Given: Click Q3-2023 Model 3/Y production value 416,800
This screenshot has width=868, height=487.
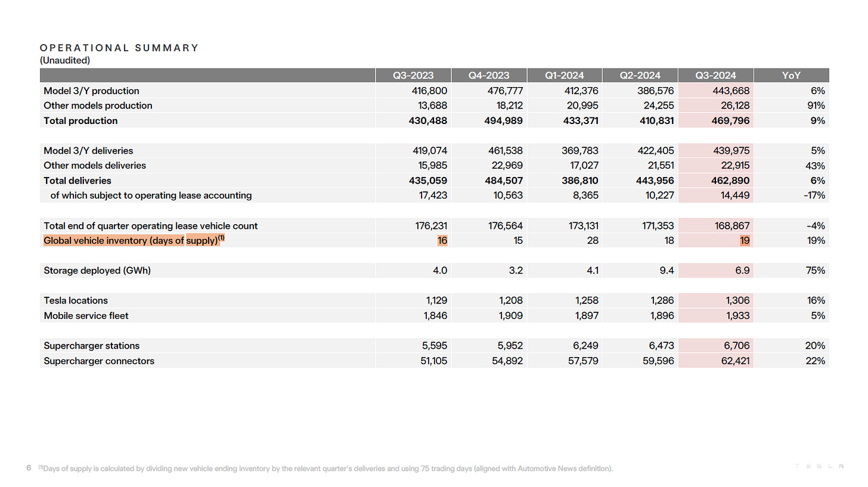Looking at the screenshot, I should pos(429,91).
